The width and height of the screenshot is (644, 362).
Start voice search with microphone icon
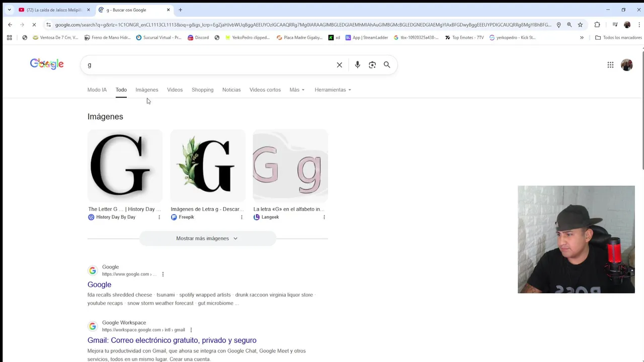click(357, 65)
